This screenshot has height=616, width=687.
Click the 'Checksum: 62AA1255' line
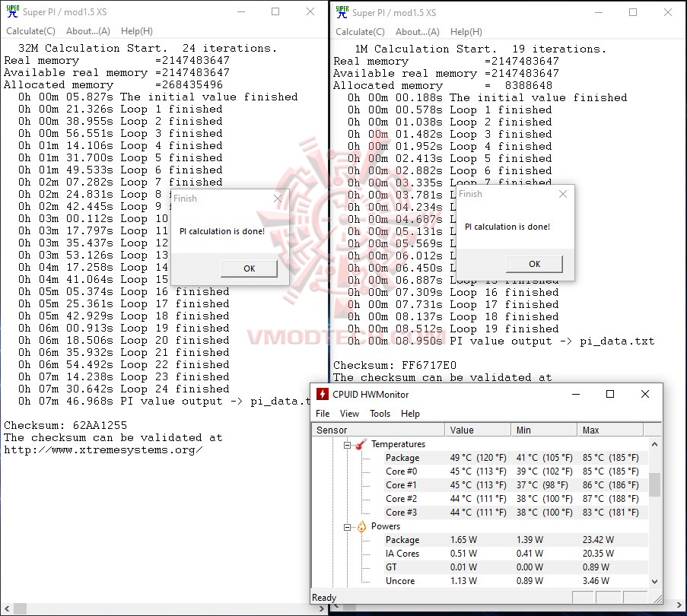[x=65, y=425]
